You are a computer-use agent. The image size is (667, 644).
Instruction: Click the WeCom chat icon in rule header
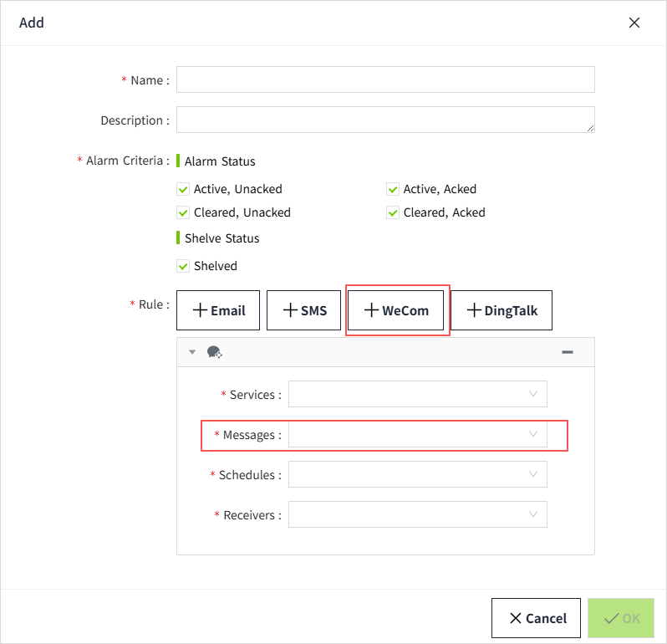click(x=214, y=353)
